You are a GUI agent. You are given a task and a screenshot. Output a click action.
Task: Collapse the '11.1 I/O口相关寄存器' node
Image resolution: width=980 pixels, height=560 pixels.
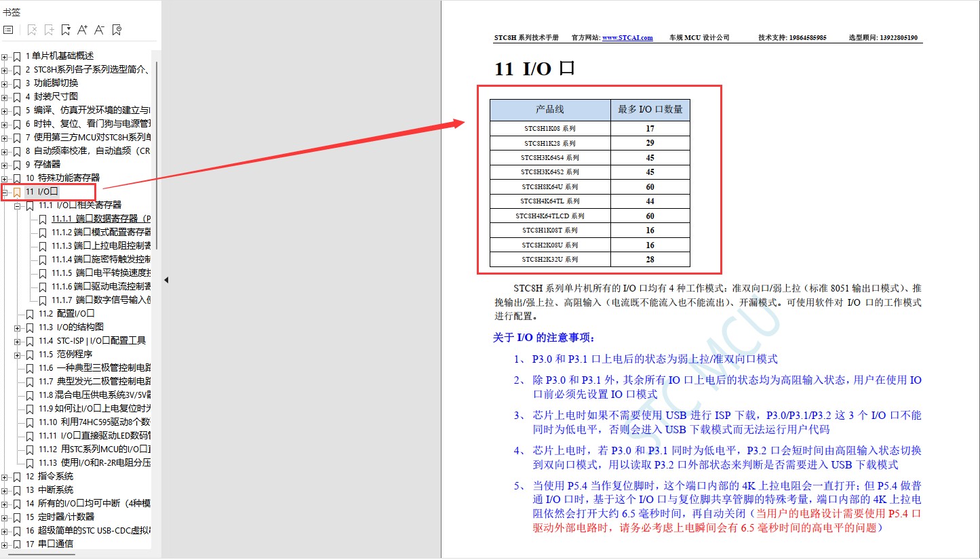click(x=18, y=205)
